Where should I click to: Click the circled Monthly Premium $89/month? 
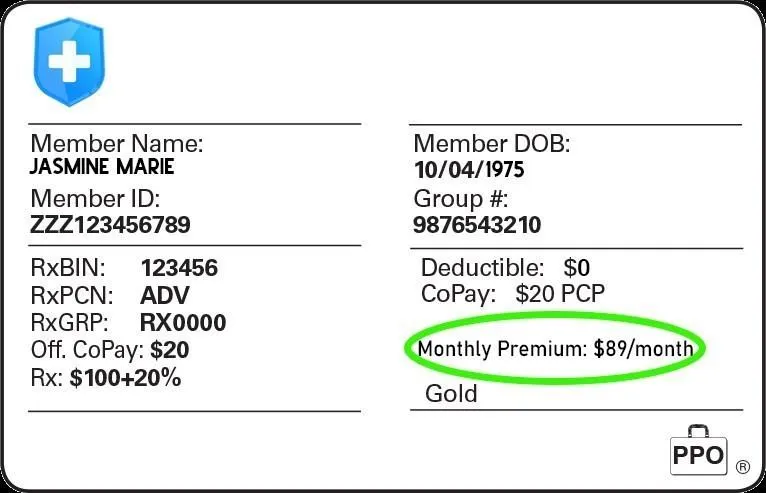(555, 349)
